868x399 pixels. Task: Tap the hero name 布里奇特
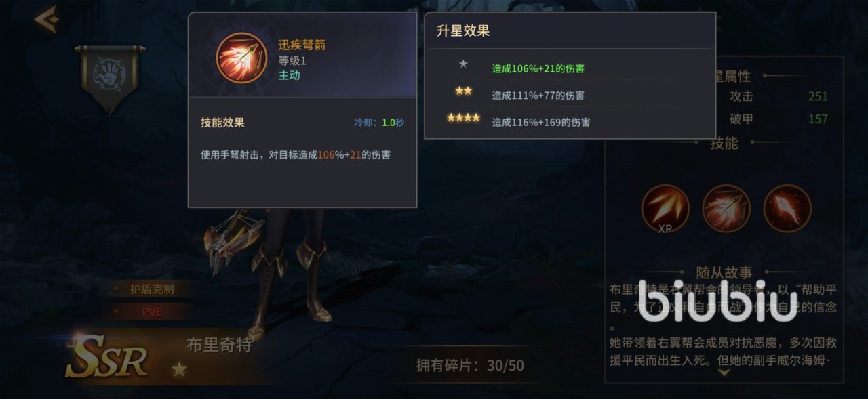(219, 345)
